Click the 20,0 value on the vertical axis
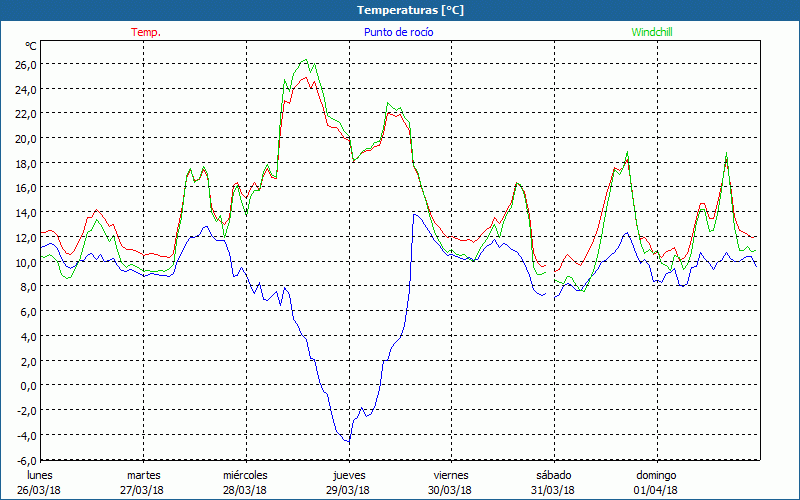The image size is (800, 500). 25,138
